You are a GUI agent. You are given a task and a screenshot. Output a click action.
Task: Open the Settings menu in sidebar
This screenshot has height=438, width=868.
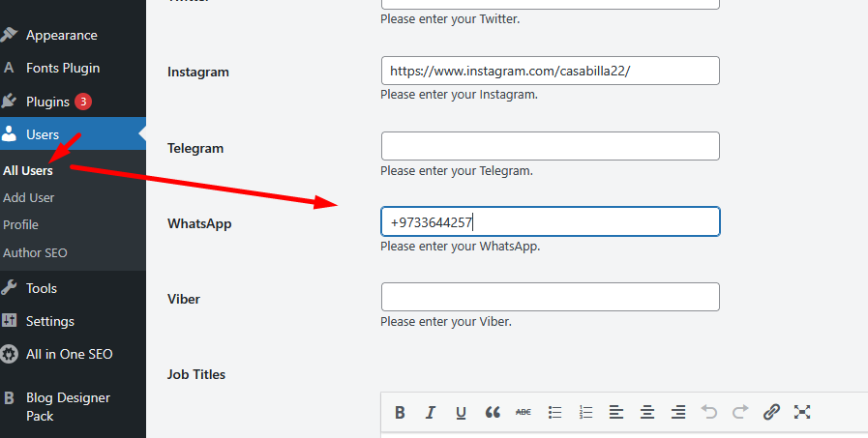point(49,321)
